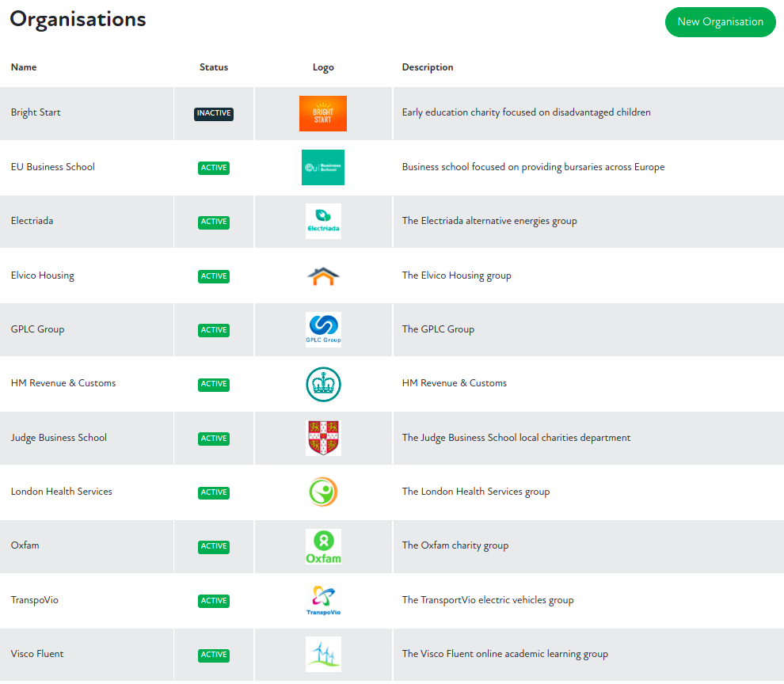Click the Visco Fluent wind turbine logo
This screenshot has height=684, width=784.
(x=323, y=654)
